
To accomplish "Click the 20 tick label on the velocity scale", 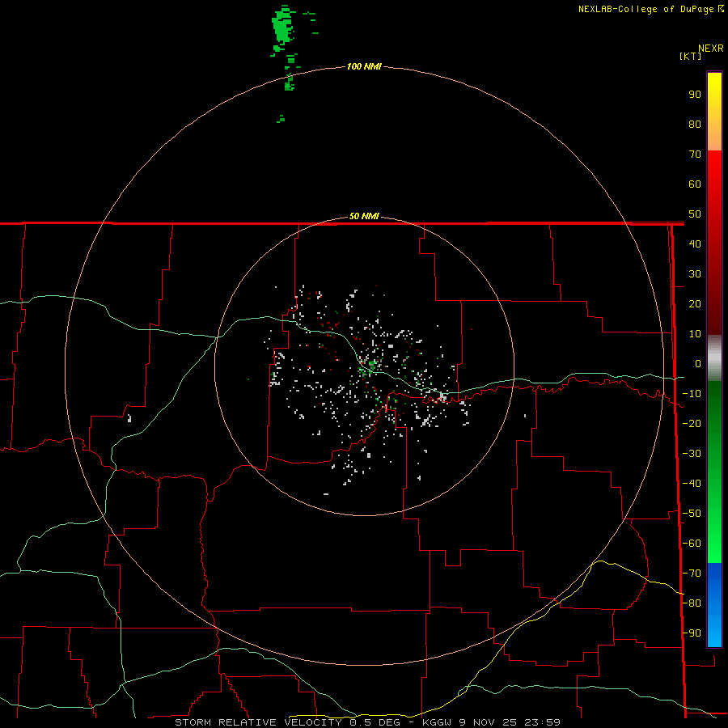I will (x=695, y=303).
